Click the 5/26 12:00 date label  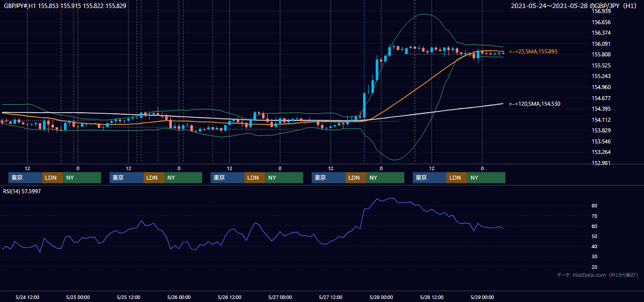(229, 297)
